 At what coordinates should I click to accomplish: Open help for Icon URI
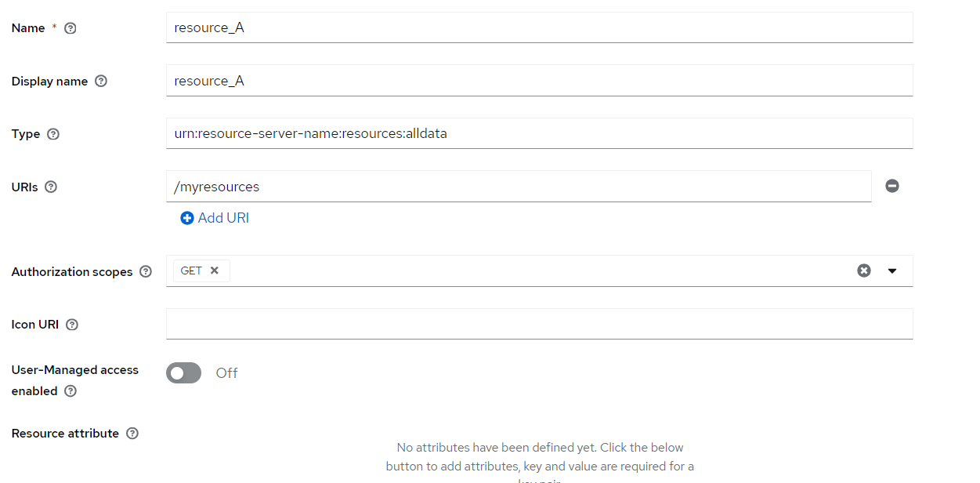click(71, 324)
